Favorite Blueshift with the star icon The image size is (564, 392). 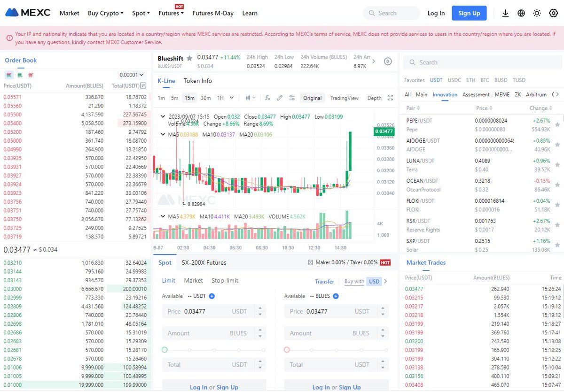point(189,58)
